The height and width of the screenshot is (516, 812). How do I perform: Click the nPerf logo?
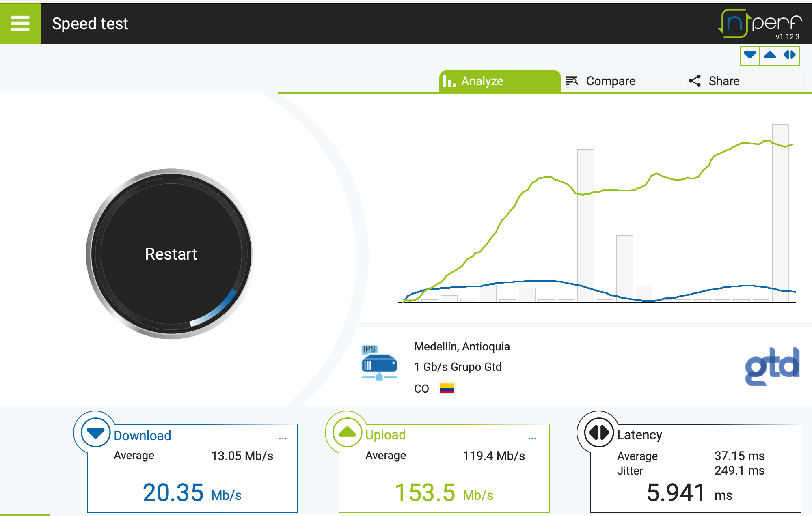point(760,24)
